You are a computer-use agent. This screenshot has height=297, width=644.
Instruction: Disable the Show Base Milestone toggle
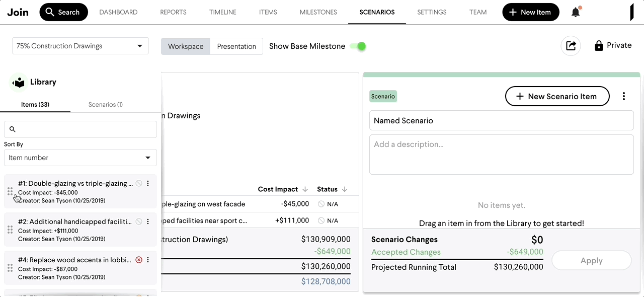pyautogui.click(x=358, y=46)
